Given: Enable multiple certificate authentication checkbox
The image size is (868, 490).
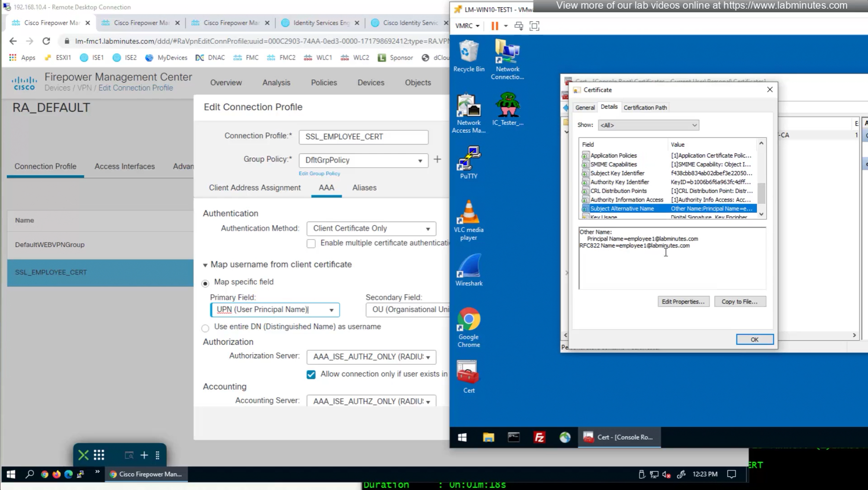Looking at the screenshot, I should (x=311, y=243).
